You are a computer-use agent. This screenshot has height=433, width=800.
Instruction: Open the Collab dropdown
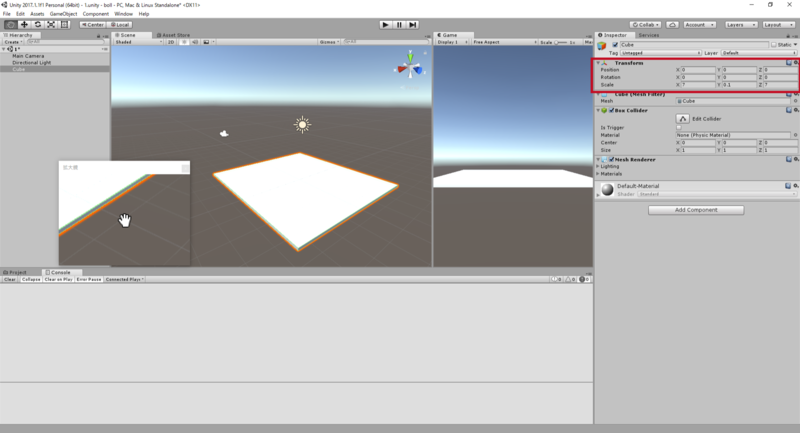[x=646, y=24]
